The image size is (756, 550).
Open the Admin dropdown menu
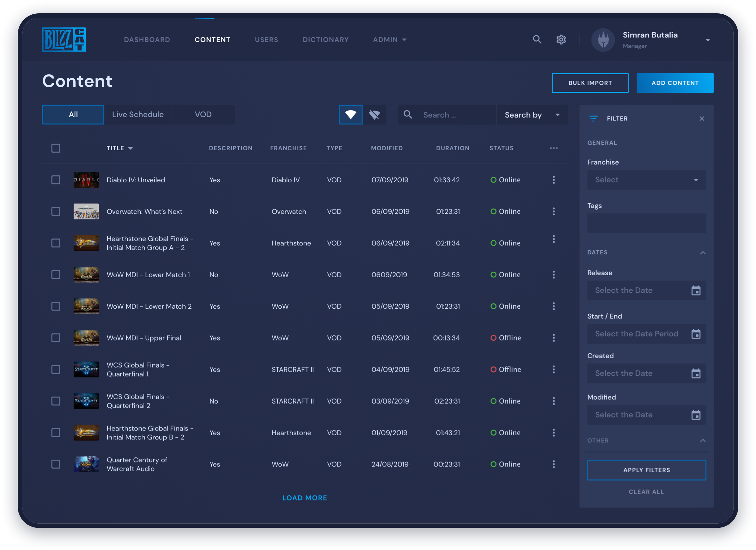[389, 40]
